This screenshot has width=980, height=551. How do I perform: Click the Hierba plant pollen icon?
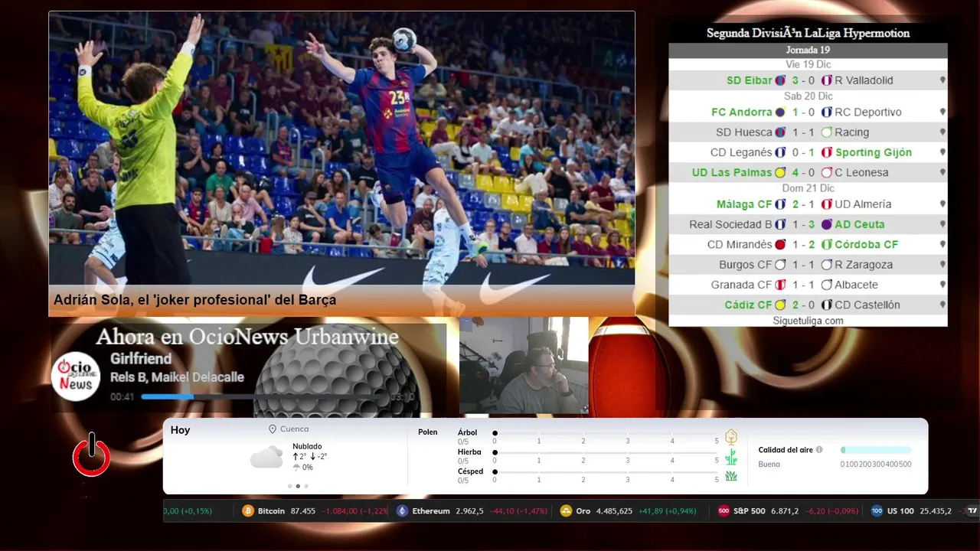coord(731,457)
